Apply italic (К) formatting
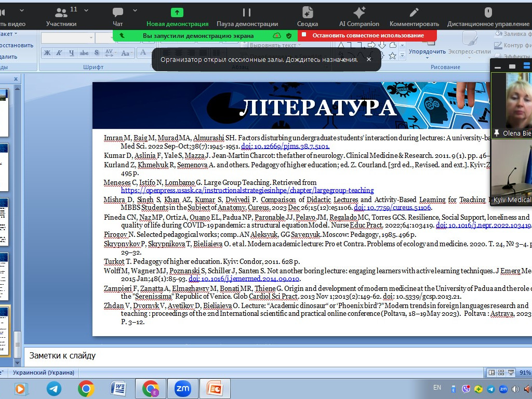Viewport: 532px width, 399px height. pyautogui.click(x=59, y=52)
